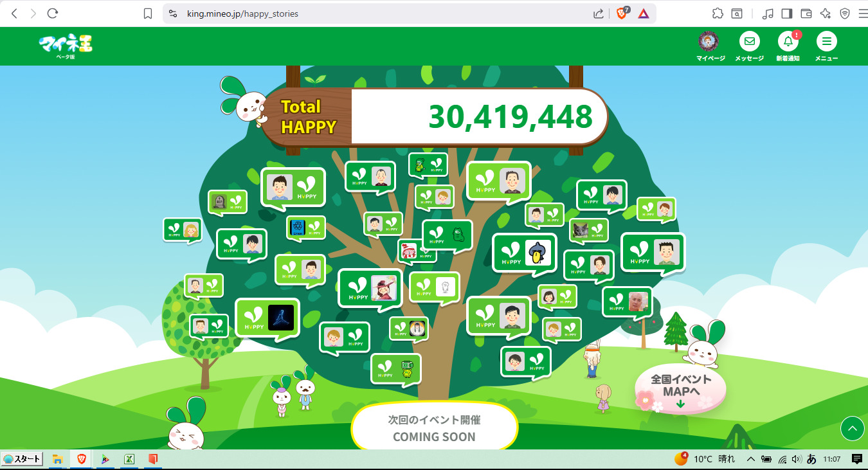Image resolution: width=868 pixels, height=470 pixels.
Task: View site information beside the URL
Action: (172, 14)
